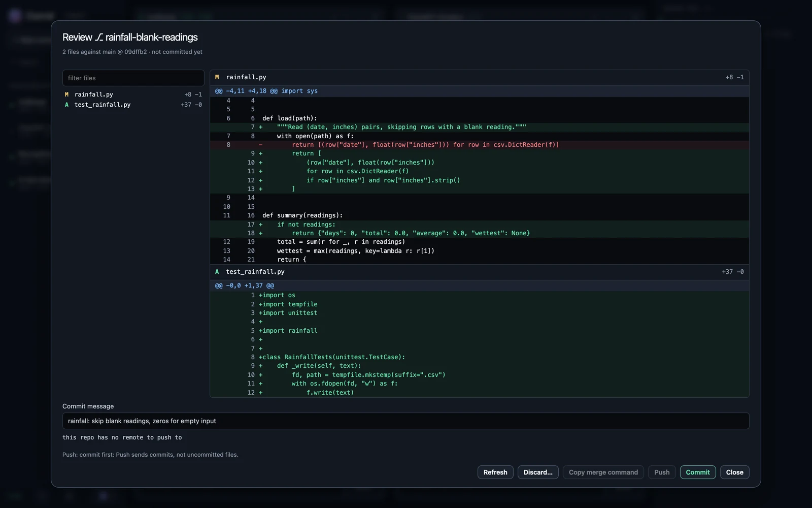The height and width of the screenshot is (508, 812).
Task: Select test_rainfall.py in the file list
Action: [x=133, y=105]
